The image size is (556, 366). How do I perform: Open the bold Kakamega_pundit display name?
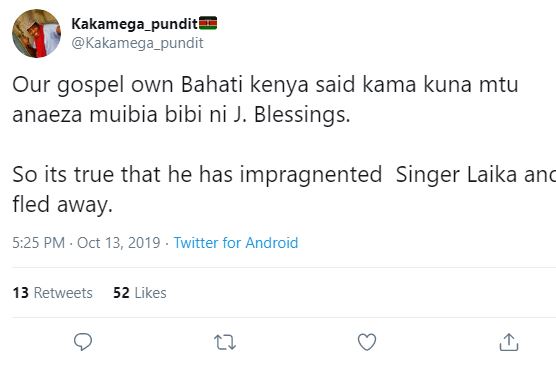(134, 24)
